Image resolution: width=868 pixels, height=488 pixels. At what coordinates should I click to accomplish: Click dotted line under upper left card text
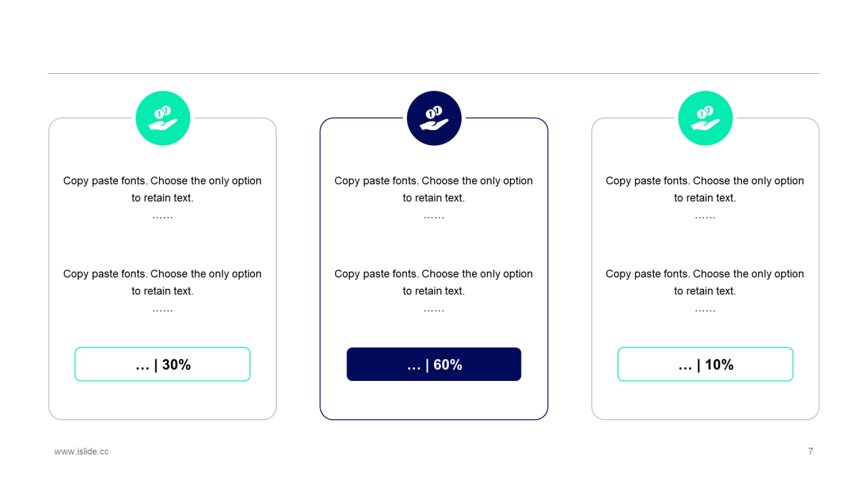[x=163, y=217]
